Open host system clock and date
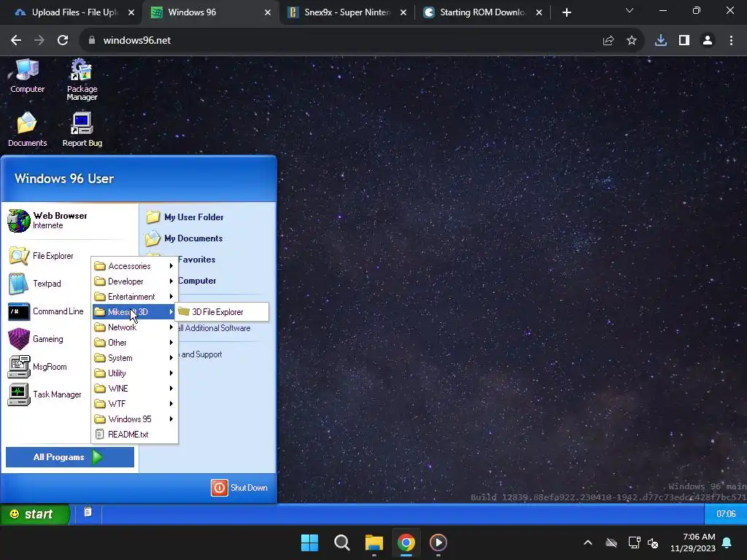This screenshot has height=560, width=747. point(693,542)
